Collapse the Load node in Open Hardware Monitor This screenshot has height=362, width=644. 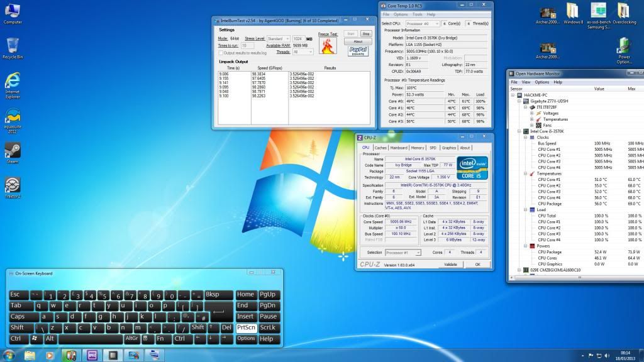pos(525,210)
